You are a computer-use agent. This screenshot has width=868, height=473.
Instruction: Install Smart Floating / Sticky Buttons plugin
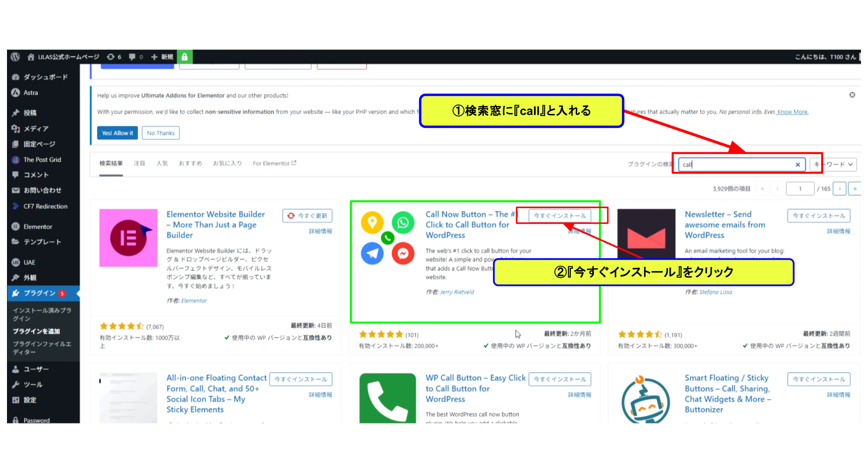tap(819, 379)
